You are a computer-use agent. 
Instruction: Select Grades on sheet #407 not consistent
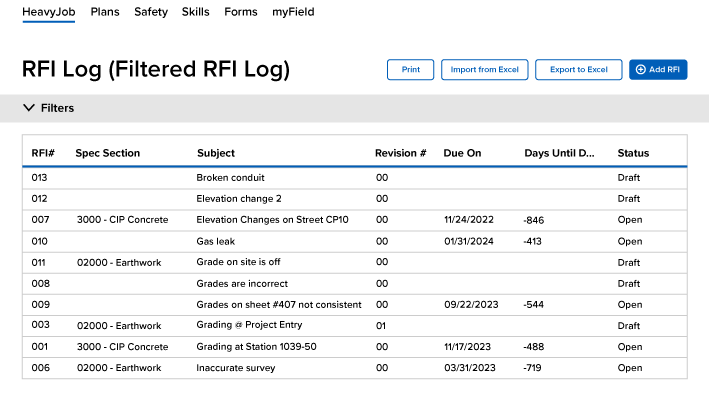tap(279, 305)
